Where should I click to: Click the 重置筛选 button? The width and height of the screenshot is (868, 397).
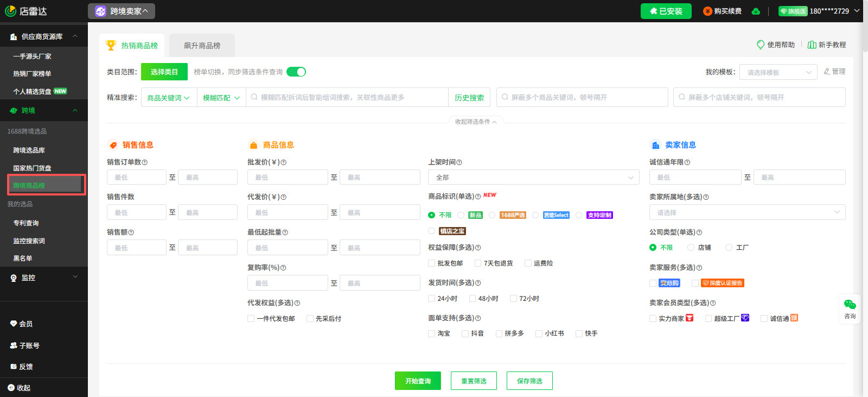click(x=474, y=381)
